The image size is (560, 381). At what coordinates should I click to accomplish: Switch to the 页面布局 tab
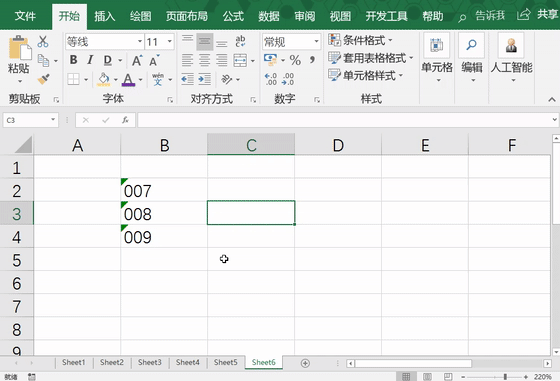(187, 16)
